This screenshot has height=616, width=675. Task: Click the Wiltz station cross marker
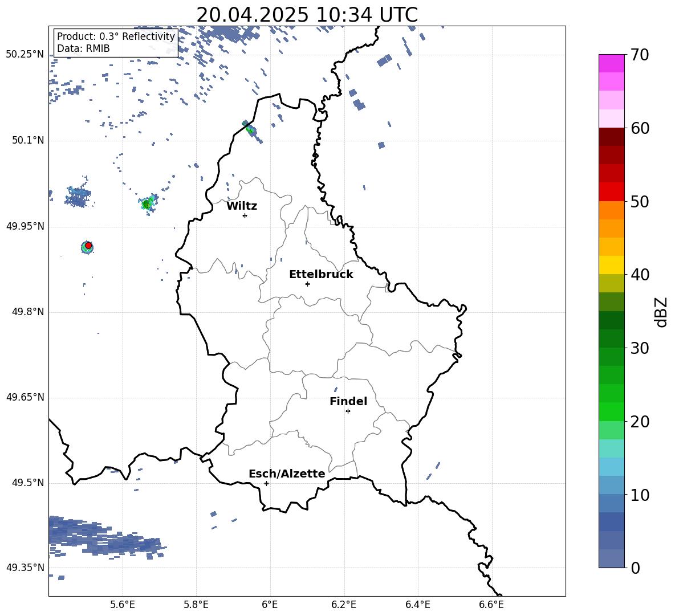click(x=245, y=216)
